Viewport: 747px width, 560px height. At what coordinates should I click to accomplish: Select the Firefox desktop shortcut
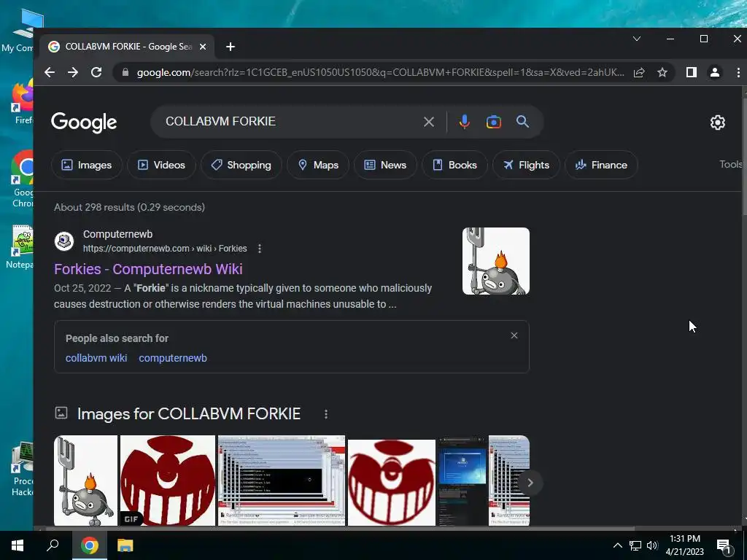tap(22, 102)
